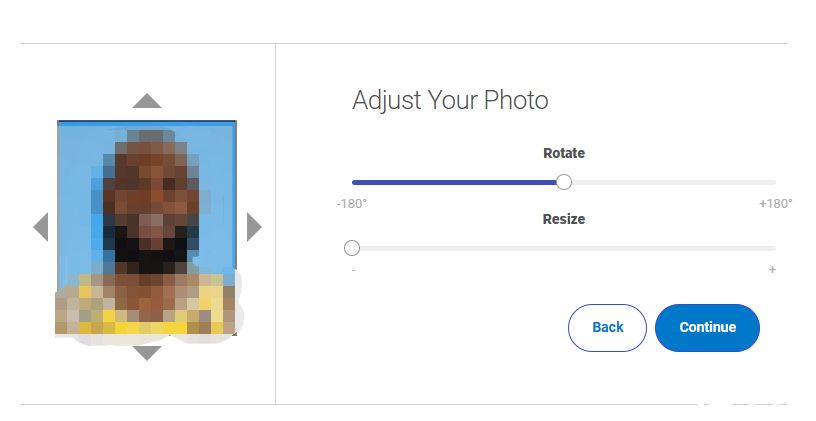816x421 pixels.
Task: Click the down arrow below the photo
Action: coord(147,352)
